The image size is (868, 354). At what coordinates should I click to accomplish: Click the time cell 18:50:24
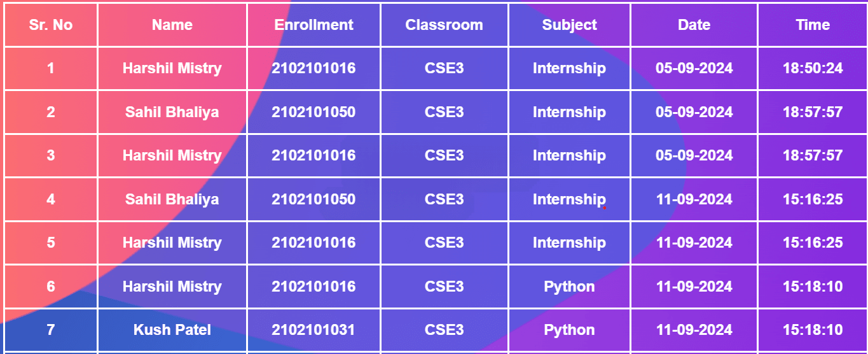tap(813, 68)
